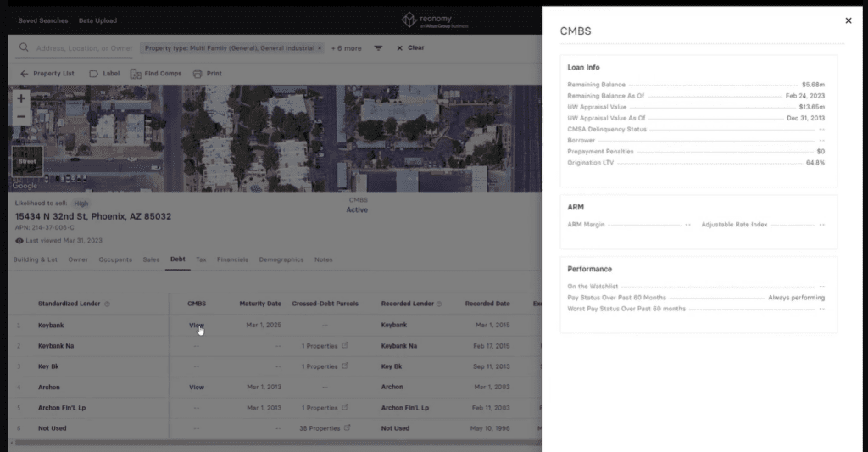This screenshot has height=452, width=868.
Task: Go back to Property List
Action: pos(47,74)
